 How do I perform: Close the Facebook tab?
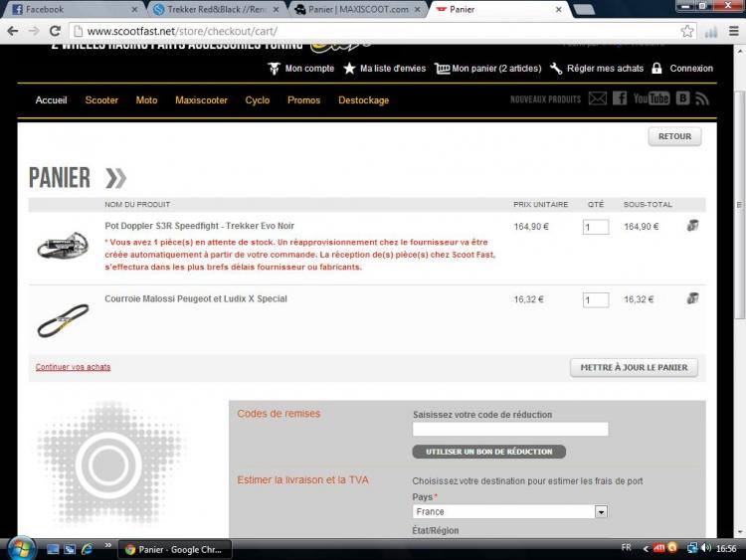tap(134, 10)
